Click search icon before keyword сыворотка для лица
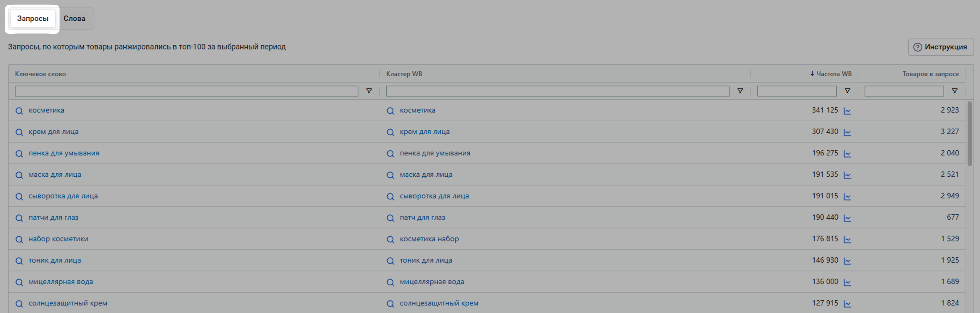Image resolution: width=980 pixels, height=313 pixels. 19,197
